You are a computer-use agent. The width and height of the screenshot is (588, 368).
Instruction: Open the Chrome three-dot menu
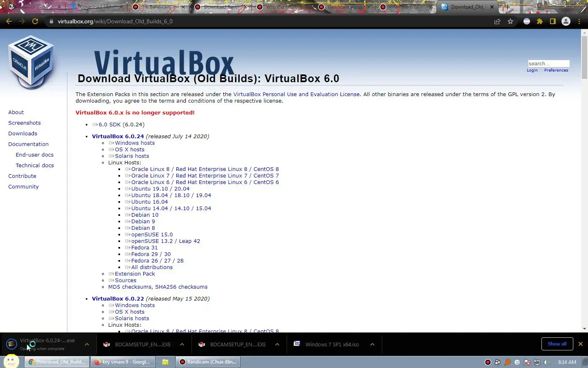click(579, 21)
